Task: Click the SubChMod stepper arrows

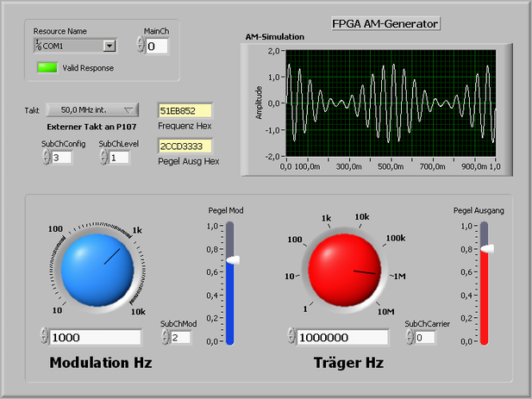Action: click(x=166, y=337)
